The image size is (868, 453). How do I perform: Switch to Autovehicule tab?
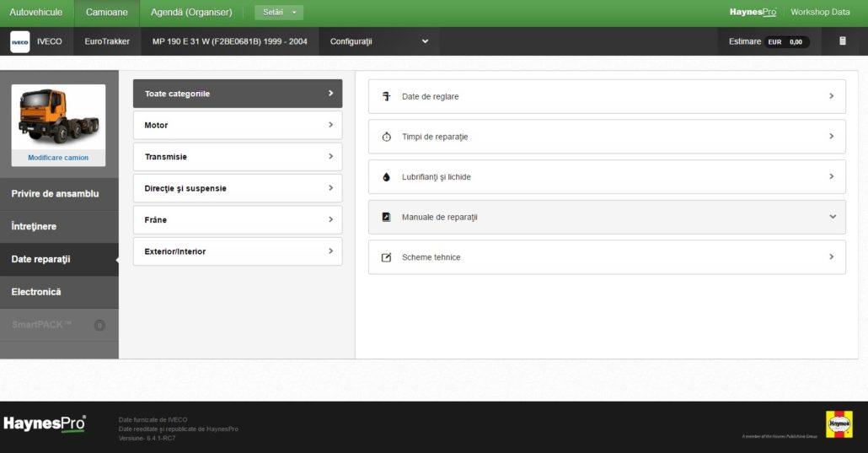36,12
